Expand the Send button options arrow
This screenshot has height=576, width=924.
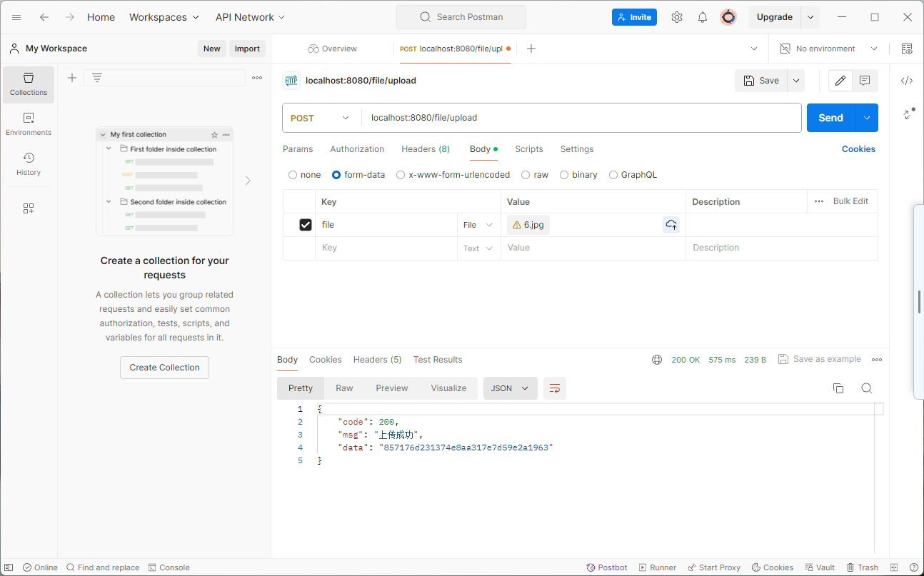click(867, 118)
